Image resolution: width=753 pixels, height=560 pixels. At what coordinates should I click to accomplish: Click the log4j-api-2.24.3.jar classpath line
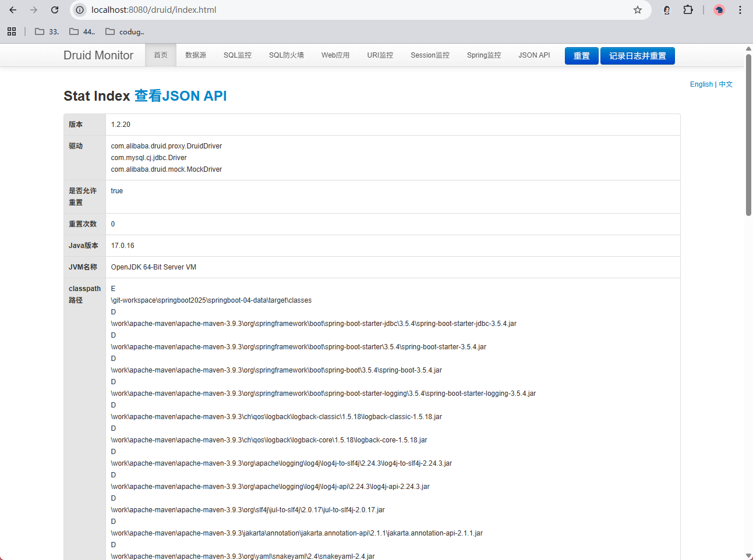pyautogui.click(x=270, y=487)
